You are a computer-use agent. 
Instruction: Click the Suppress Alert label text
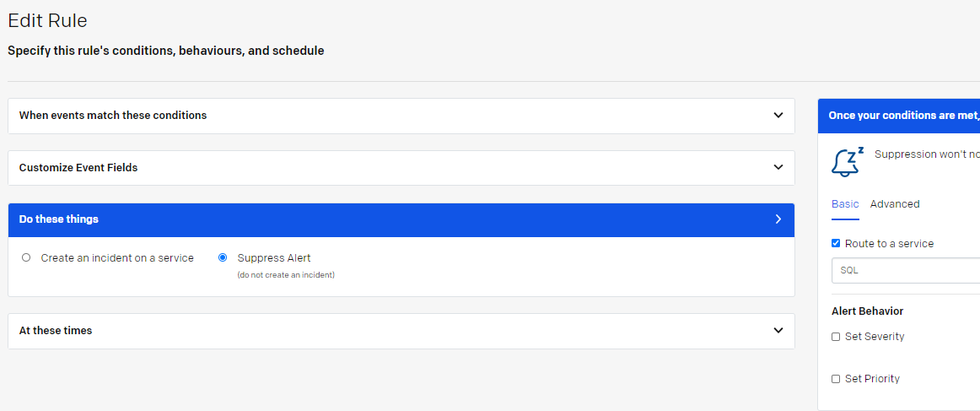pyautogui.click(x=274, y=257)
